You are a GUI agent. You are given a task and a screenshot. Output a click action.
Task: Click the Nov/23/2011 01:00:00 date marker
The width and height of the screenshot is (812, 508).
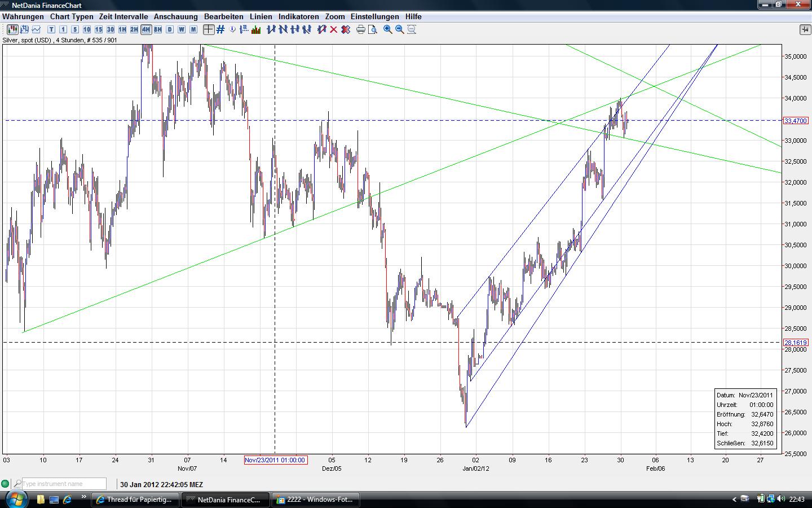(x=275, y=460)
